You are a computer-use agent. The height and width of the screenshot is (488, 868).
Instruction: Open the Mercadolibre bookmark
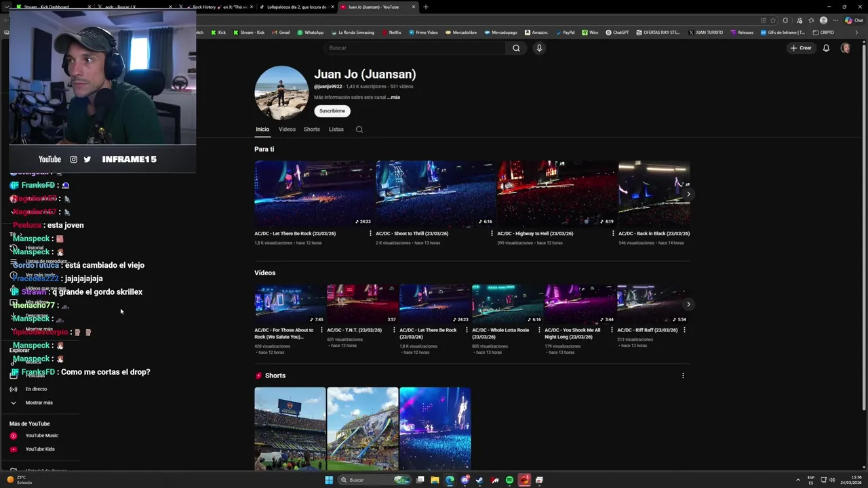click(460, 33)
